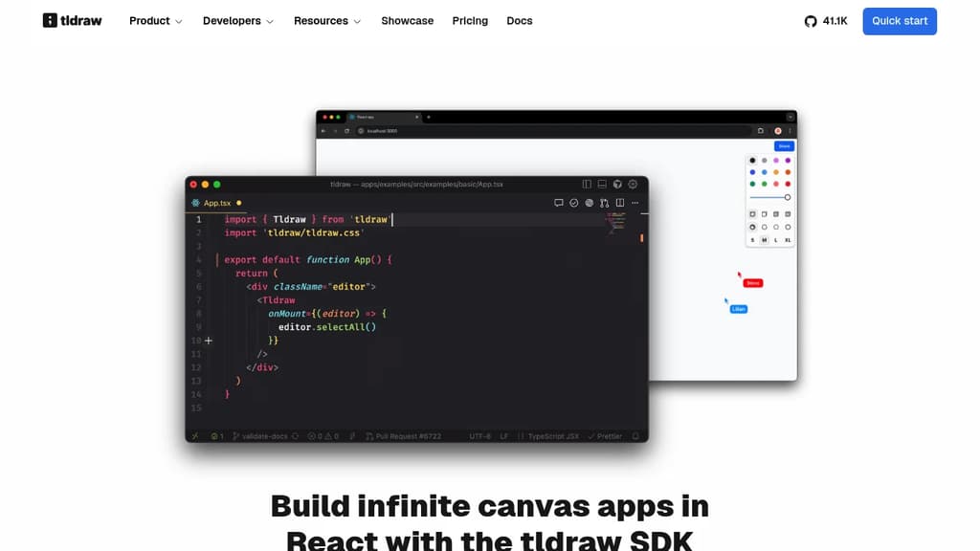Select size XL in the tldraw style panel
The image size is (980, 551).
tap(788, 239)
